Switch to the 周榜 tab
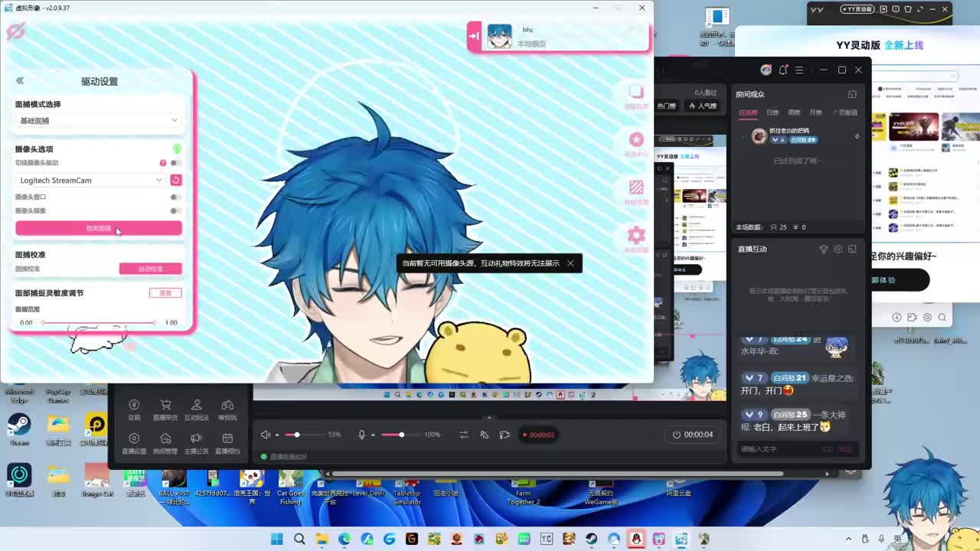 pyautogui.click(x=794, y=112)
